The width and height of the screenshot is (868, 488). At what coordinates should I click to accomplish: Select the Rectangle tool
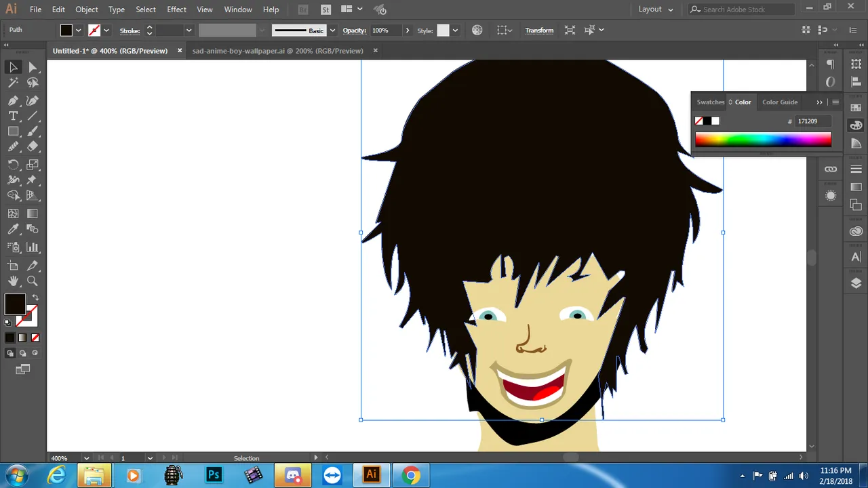[13, 131]
